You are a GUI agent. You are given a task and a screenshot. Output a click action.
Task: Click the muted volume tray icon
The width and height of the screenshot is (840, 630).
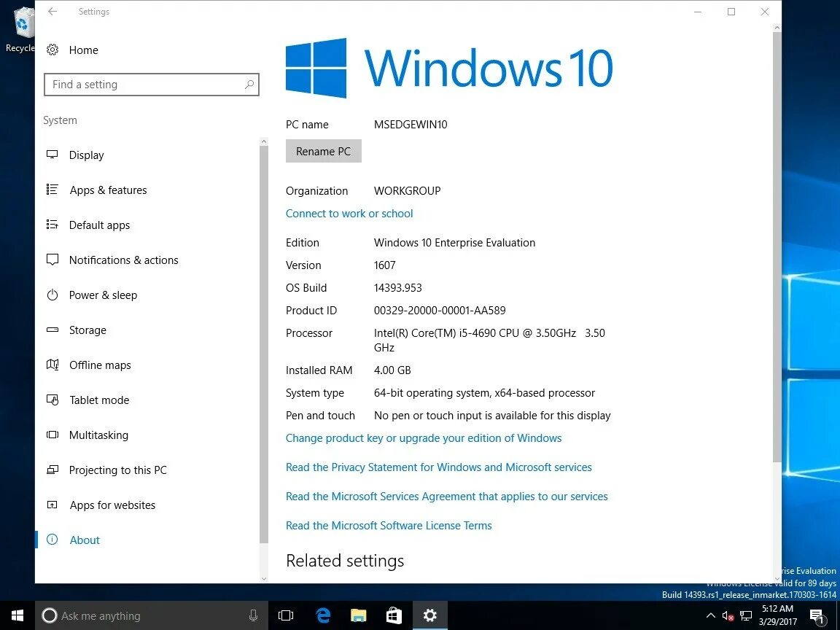point(728,616)
